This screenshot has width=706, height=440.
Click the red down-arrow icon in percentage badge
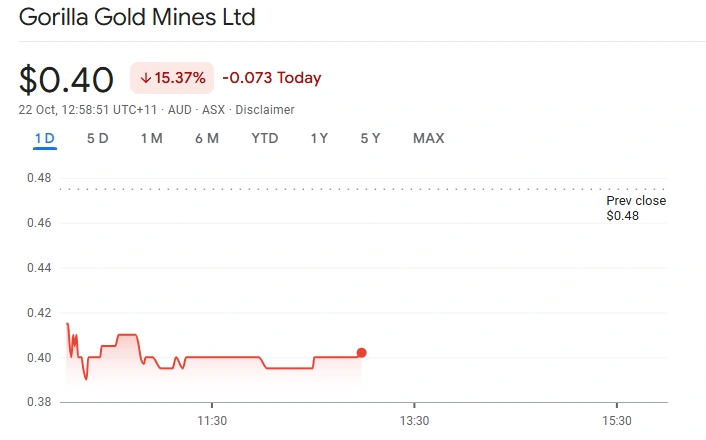tap(146, 78)
